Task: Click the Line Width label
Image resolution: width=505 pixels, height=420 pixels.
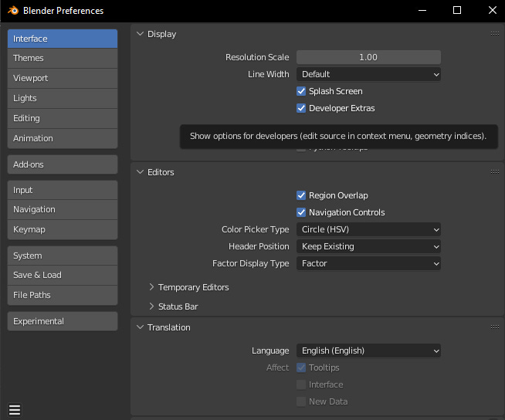Action: tap(268, 74)
